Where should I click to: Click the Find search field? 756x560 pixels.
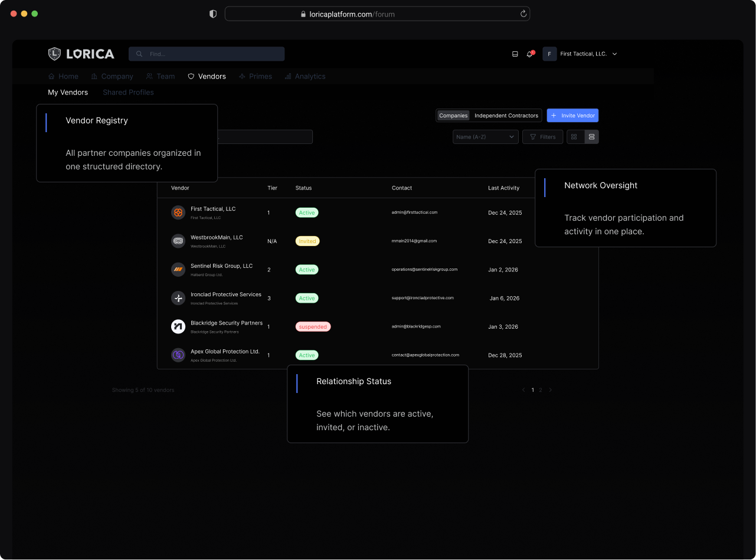(207, 54)
